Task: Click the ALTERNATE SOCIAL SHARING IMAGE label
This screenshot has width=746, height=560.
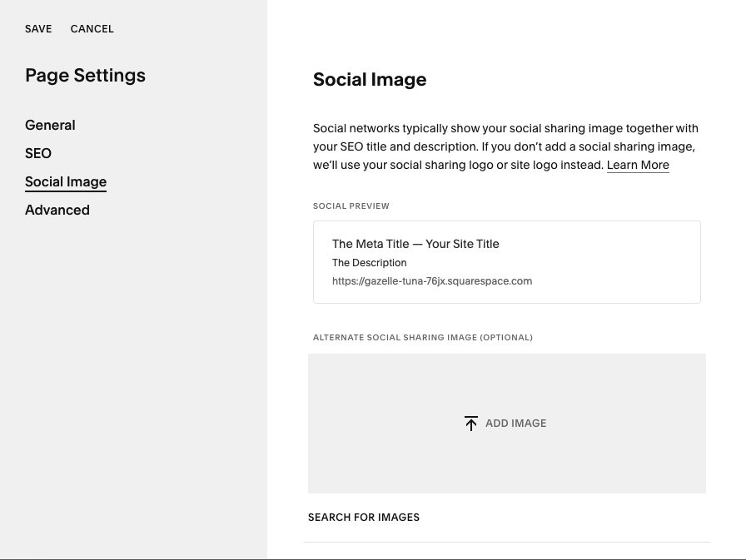Action: [423, 338]
